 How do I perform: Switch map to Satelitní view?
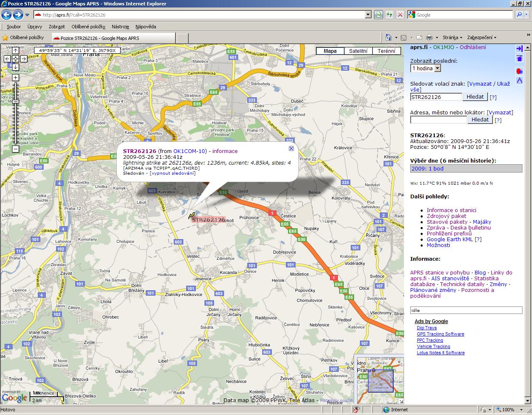(358, 51)
